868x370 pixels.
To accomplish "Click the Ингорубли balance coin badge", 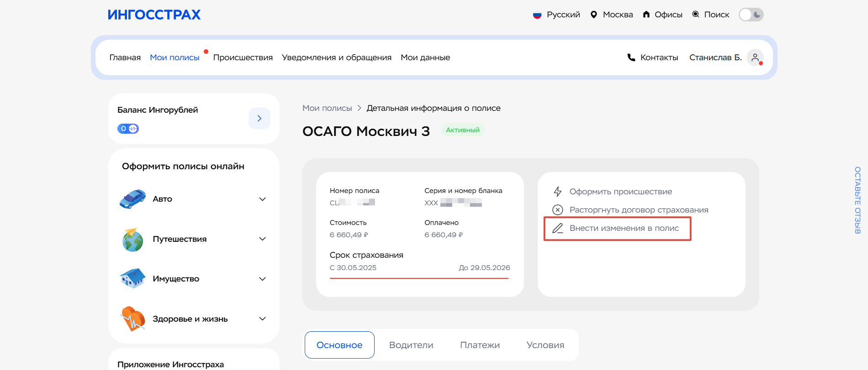I will point(128,129).
